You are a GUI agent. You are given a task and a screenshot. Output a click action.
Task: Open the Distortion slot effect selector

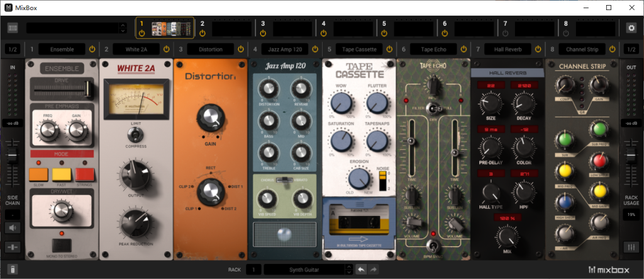(211, 49)
